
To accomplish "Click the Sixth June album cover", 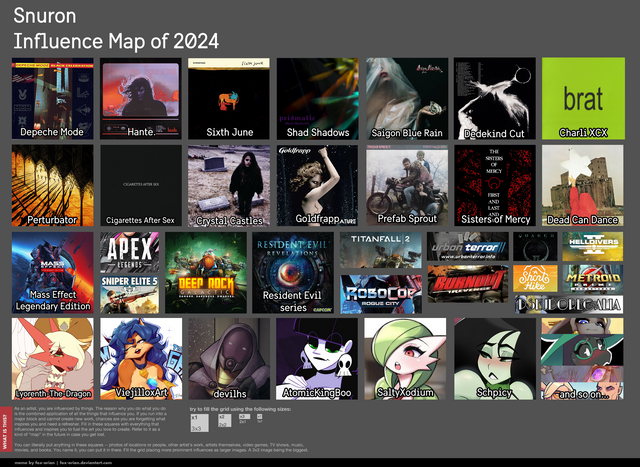I will [x=229, y=98].
